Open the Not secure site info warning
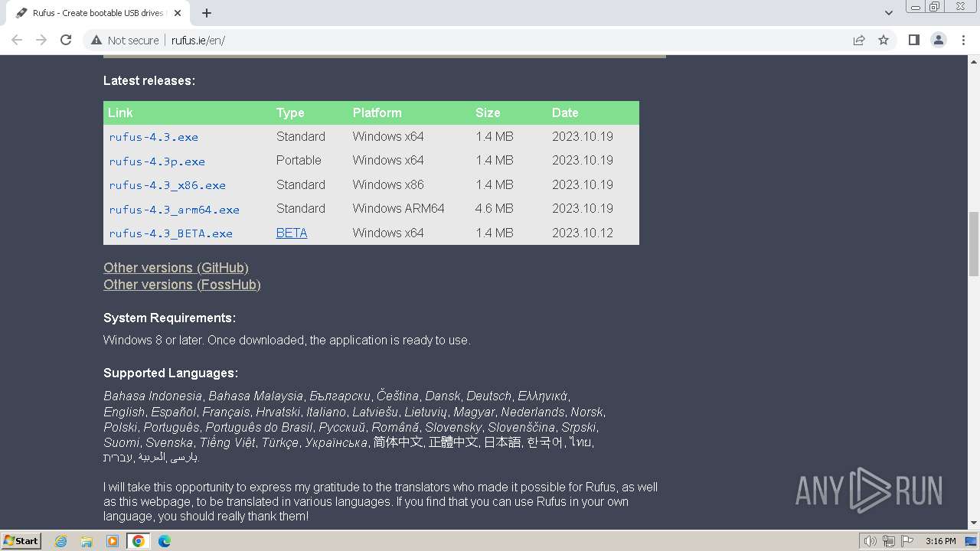This screenshot has height=551, width=980. (125, 41)
